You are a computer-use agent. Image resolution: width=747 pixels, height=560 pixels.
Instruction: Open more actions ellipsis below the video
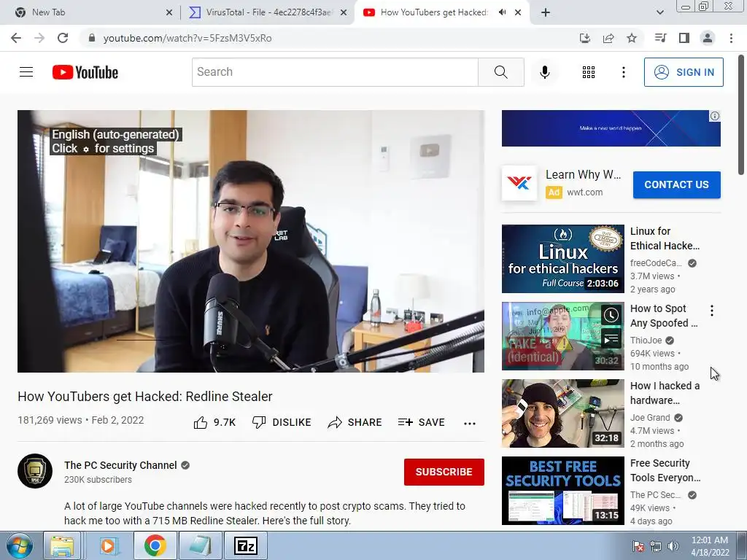470,423
